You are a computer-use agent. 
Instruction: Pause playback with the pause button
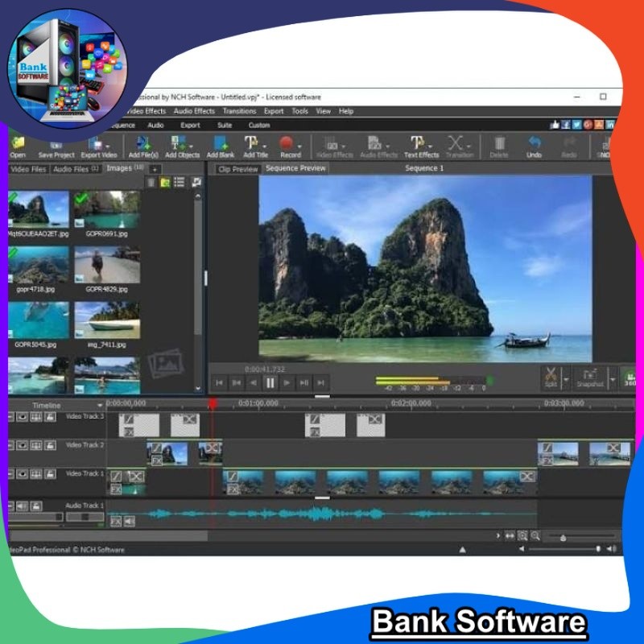coord(270,383)
